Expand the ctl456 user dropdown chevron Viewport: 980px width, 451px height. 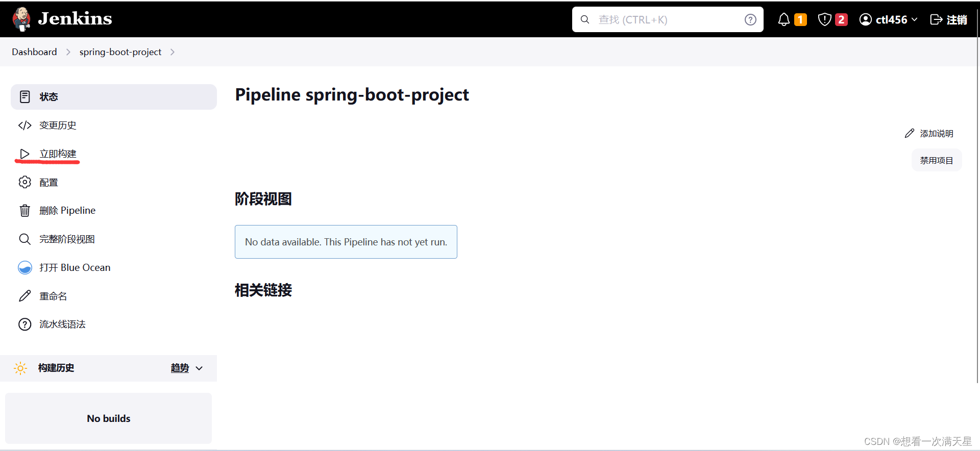click(x=914, y=19)
